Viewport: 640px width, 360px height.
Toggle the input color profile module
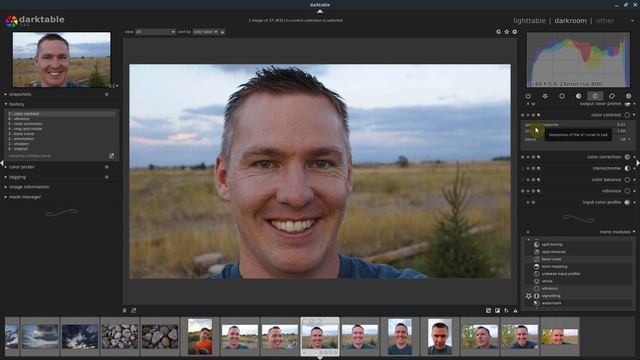point(627,202)
